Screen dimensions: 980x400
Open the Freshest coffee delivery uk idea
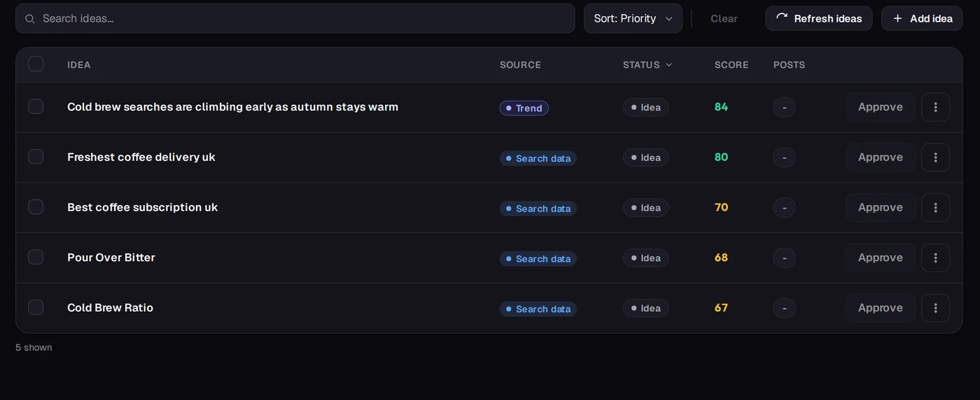tap(141, 157)
